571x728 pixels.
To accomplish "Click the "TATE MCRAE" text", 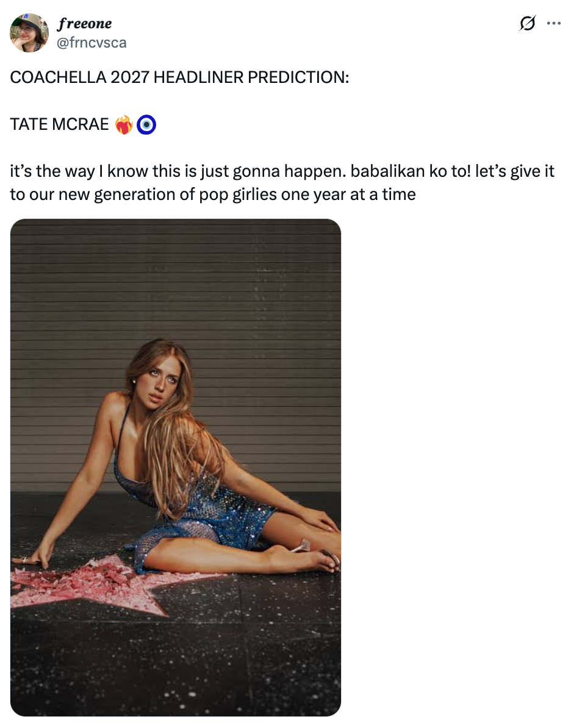I will (x=59, y=125).
